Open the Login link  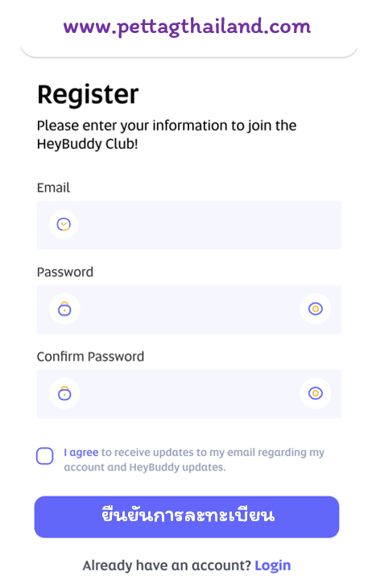272,565
